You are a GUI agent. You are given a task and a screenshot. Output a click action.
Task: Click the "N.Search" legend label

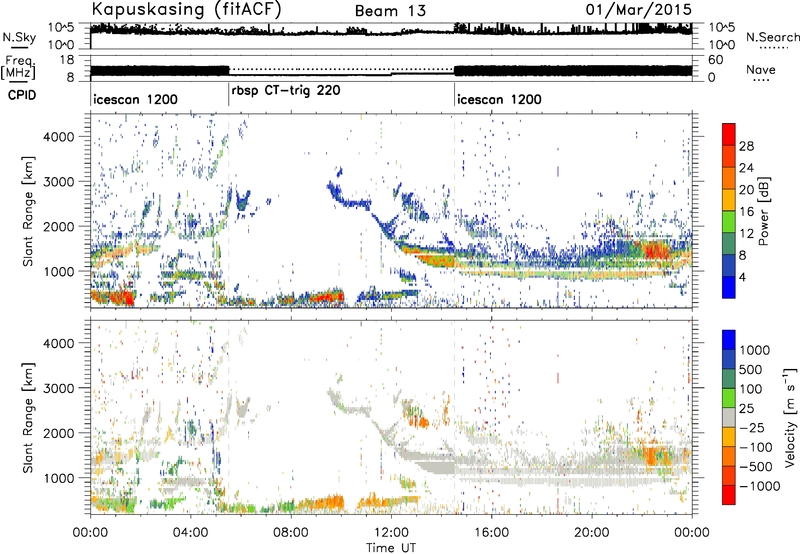coord(773,37)
